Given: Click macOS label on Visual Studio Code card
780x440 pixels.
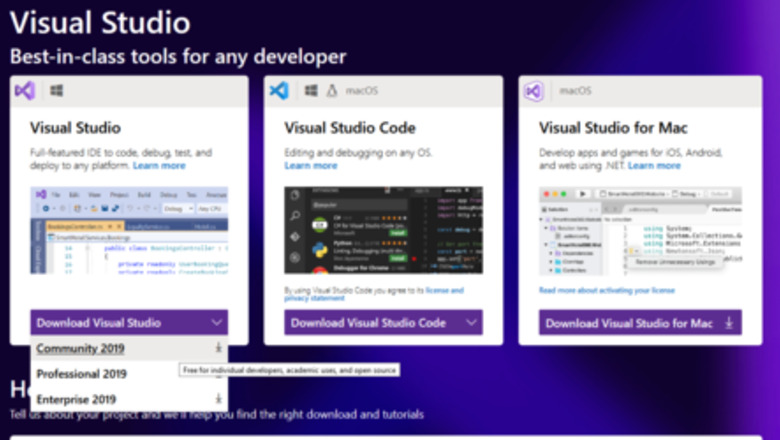Looking at the screenshot, I should click(x=362, y=90).
